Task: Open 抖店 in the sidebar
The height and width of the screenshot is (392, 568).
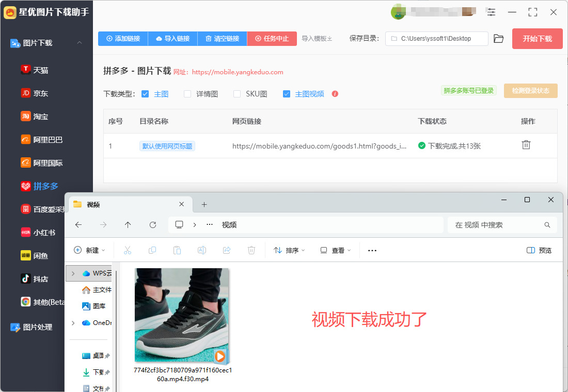Action: coord(35,279)
